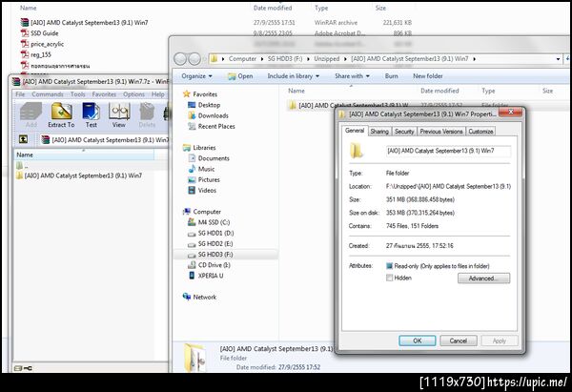Open Organize dropdown in Explorer toolbar
The image size is (572, 392).
point(196,76)
